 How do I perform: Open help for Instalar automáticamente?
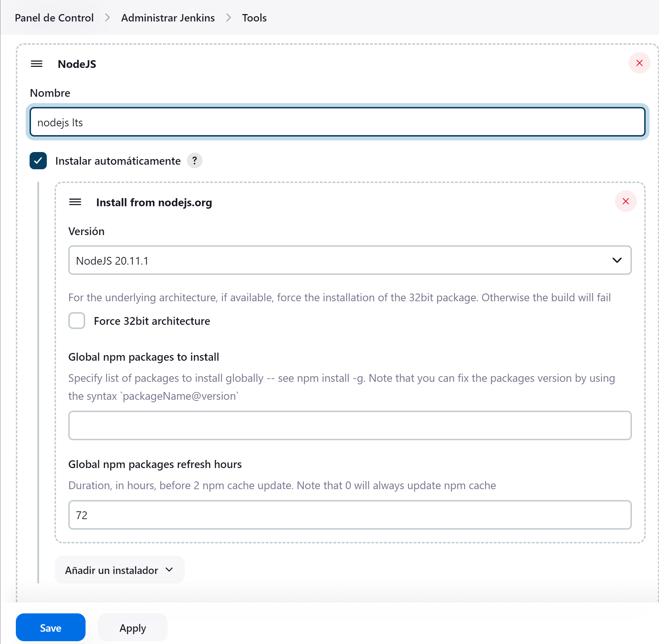tap(195, 161)
